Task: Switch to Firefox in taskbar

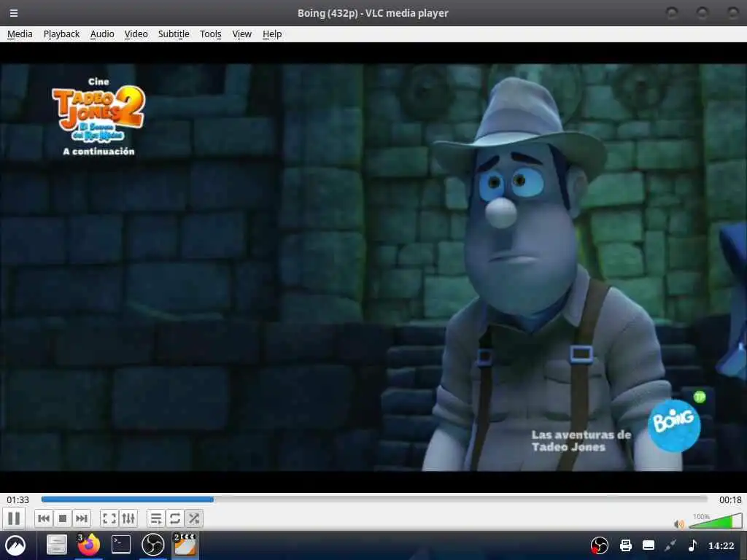Action: 89,545
